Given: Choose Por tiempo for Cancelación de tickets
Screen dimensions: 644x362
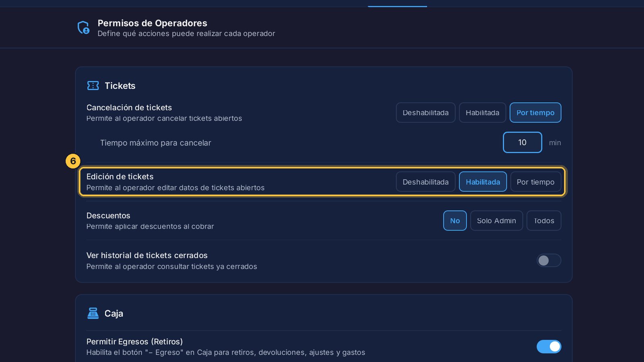Looking at the screenshot, I should [535, 113].
